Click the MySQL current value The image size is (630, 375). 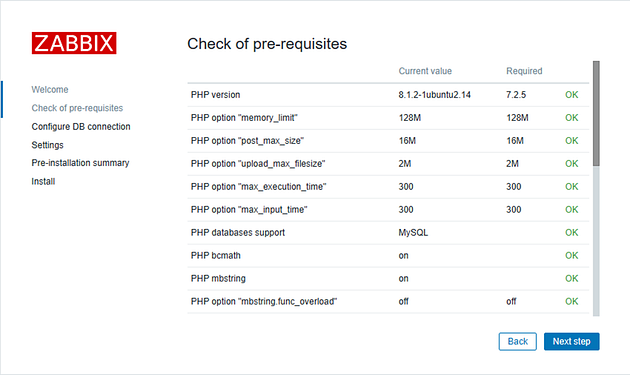coord(413,233)
